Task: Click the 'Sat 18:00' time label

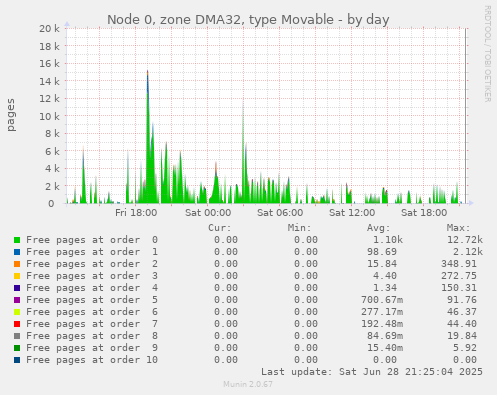Action: coord(424,213)
